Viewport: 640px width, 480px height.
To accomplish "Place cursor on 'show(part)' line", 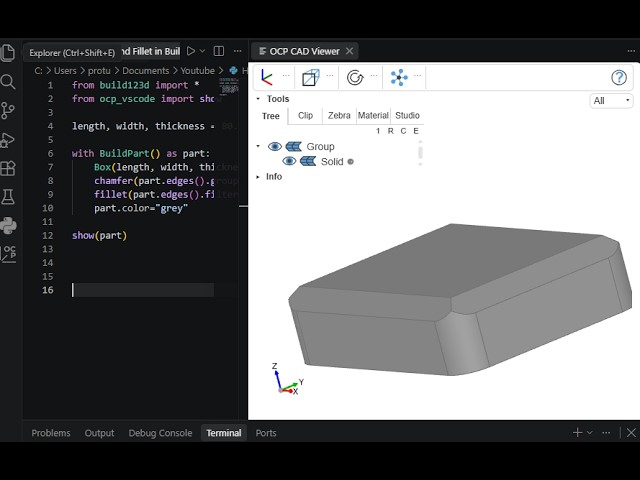I will [x=100, y=236].
